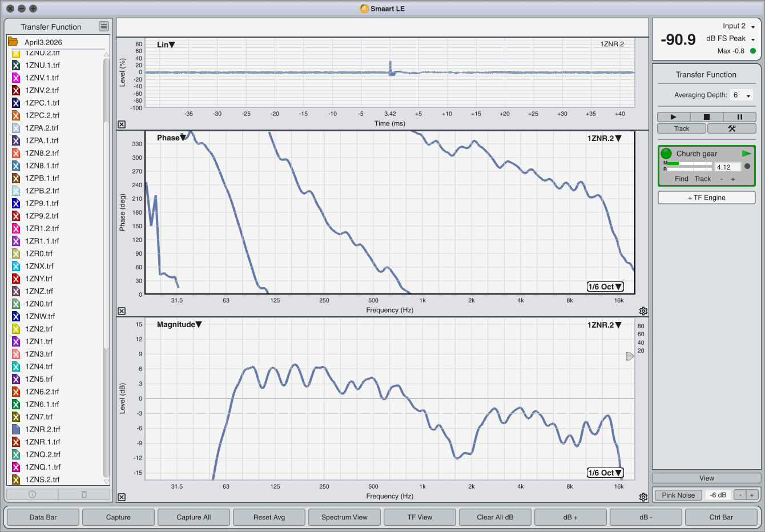Screen dimensions: 765x532
Task: Toggle the Pink Noise generator
Action: tap(678, 495)
